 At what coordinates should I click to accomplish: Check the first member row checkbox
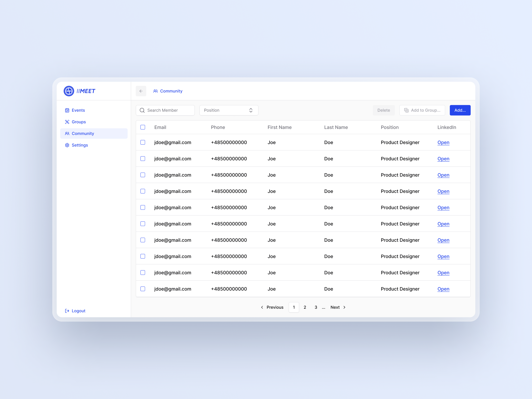click(x=143, y=142)
